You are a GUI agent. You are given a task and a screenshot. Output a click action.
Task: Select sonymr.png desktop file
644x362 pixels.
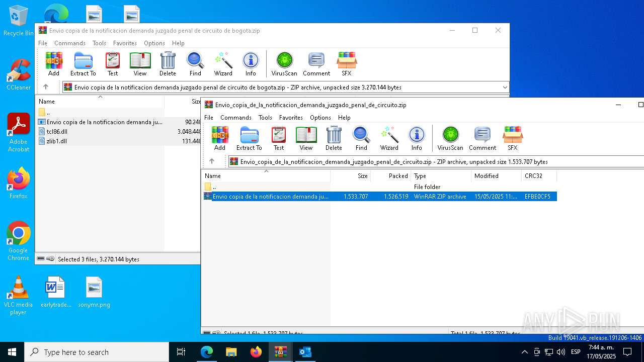pyautogui.click(x=94, y=292)
